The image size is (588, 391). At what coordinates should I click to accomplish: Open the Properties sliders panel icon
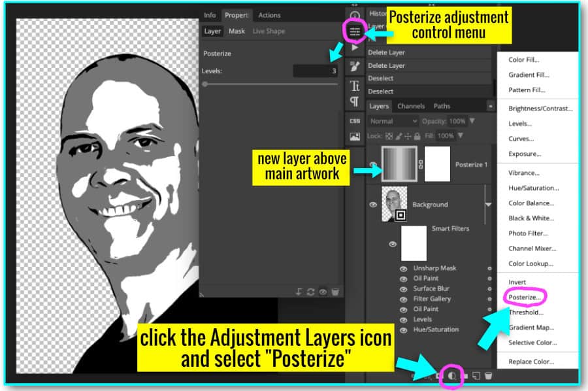pyautogui.click(x=355, y=31)
